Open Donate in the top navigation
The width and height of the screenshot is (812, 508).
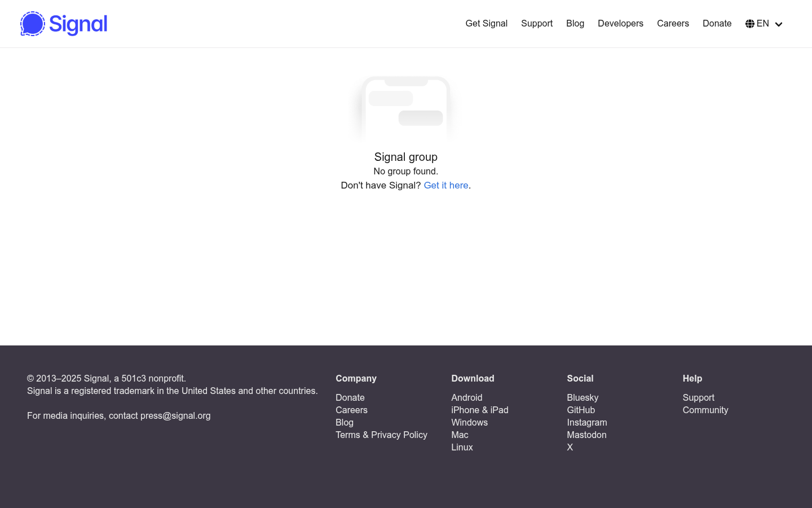pyautogui.click(x=717, y=24)
